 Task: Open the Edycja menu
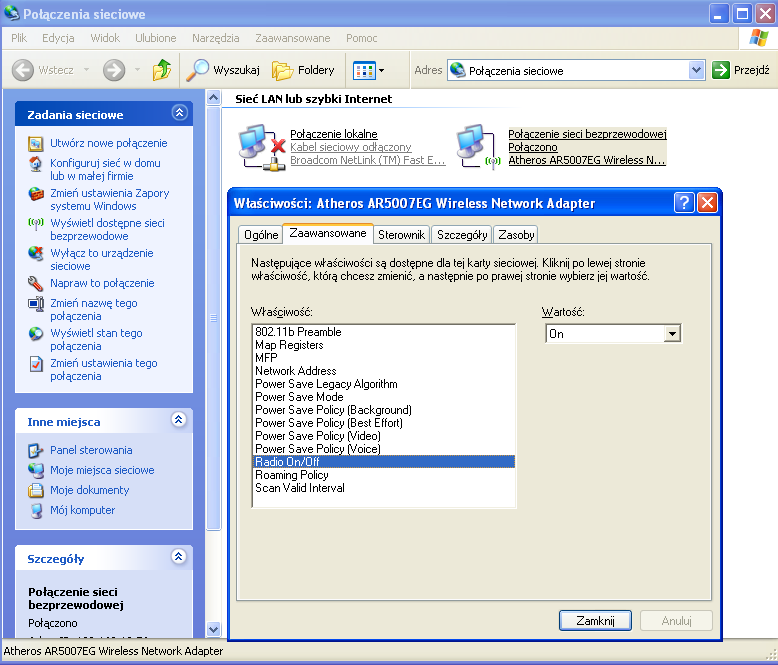pyautogui.click(x=58, y=38)
